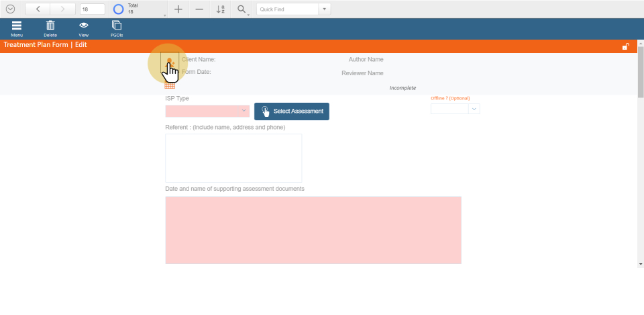Image resolution: width=644 pixels, height=315 pixels.
Task: Click the vertical scrollbar thumb
Action: [641, 71]
